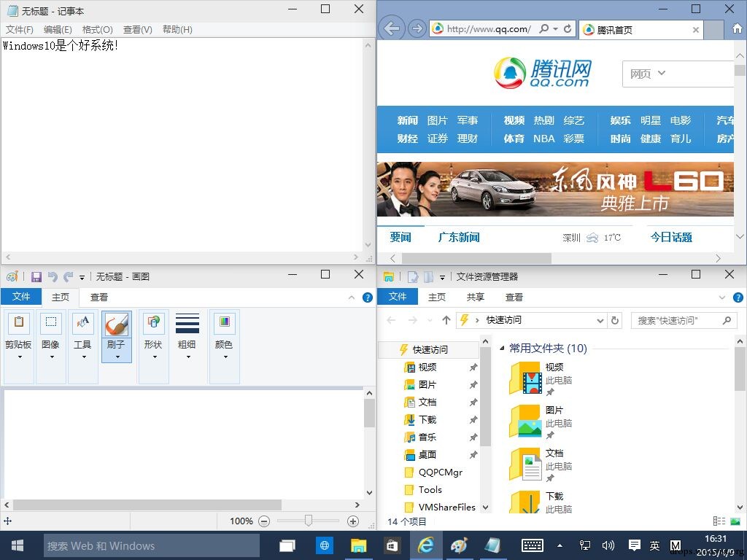The height and width of the screenshot is (560, 747).
Task: Toggle the 英 input language indicator
Action: tap(654, 545)
